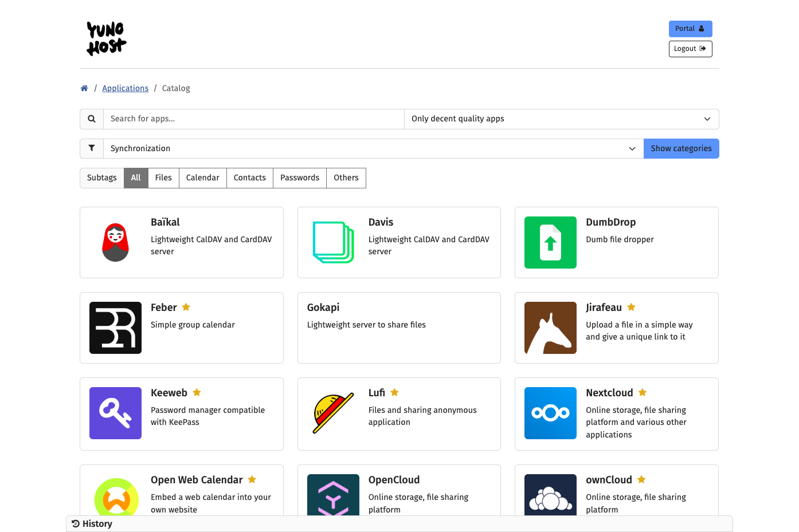Click the Jirafeau app title
Screen dimensions: 799x532
pos(604,308)
